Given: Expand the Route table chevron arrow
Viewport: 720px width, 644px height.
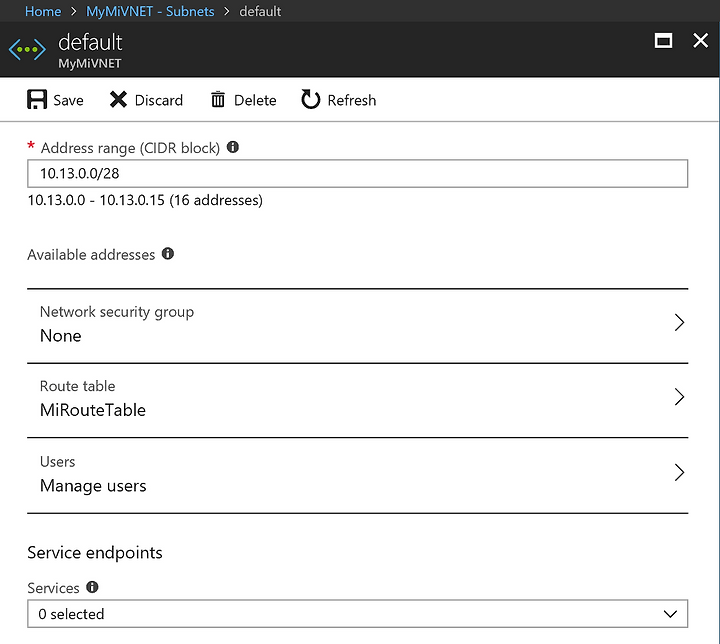Looking at the screenshot, I should (679, 397).
